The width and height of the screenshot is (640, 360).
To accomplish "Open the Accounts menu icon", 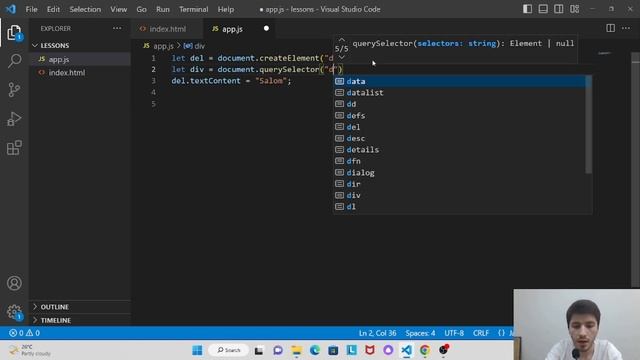I will tap(14, 283).
